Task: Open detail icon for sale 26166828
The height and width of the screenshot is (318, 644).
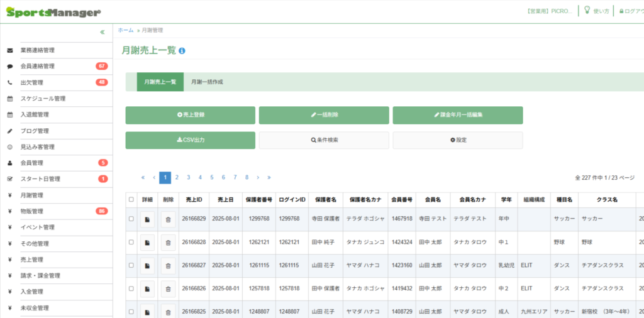Action: point(147,243)
